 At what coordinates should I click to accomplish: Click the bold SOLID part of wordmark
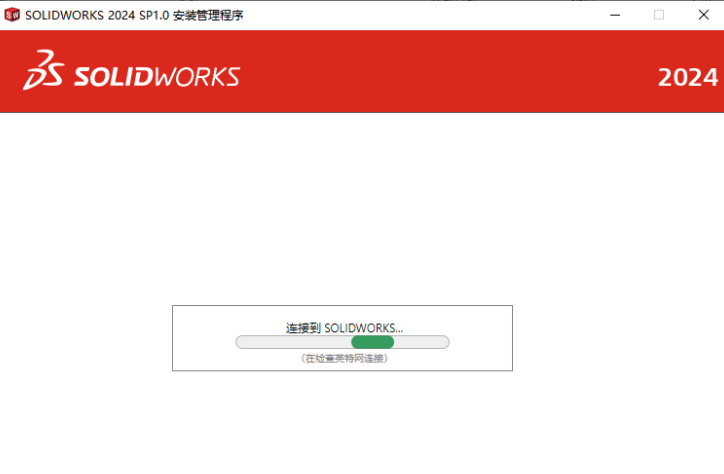[x=116, y=76]
